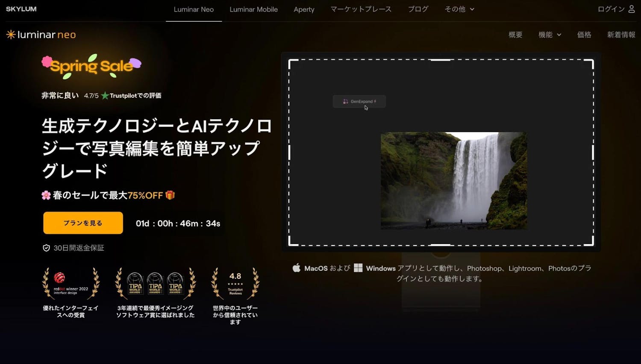Click the Spring Sale banner graphic

point(91,66)
